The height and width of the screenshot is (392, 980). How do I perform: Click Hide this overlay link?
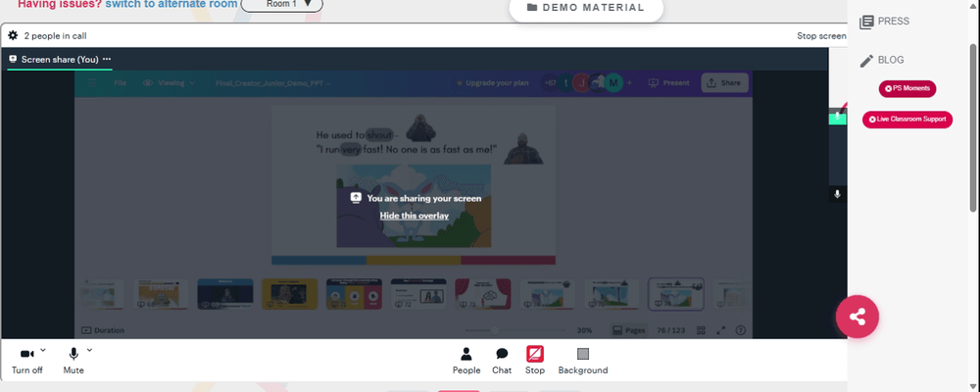(x=415, y=216)
